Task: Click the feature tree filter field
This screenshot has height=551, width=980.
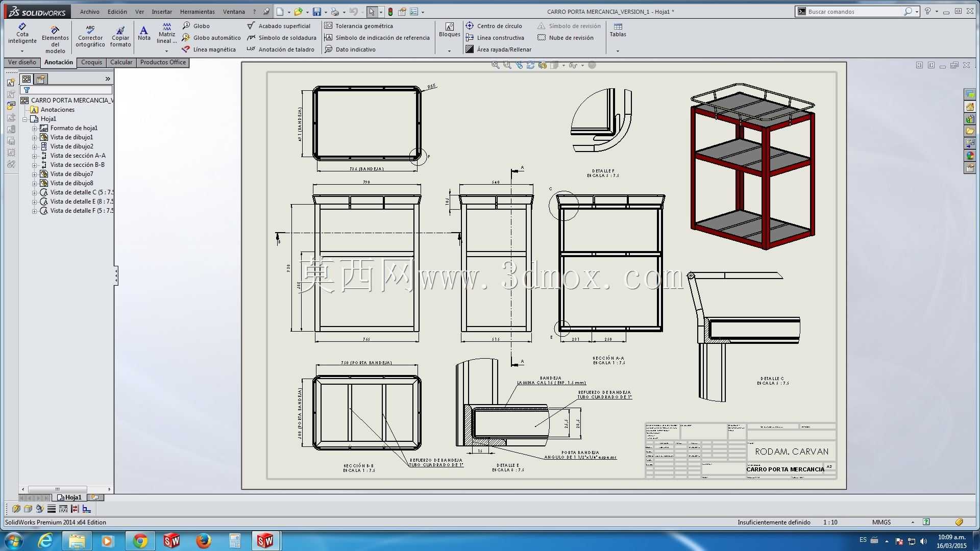Action: (x=66, y=90)
